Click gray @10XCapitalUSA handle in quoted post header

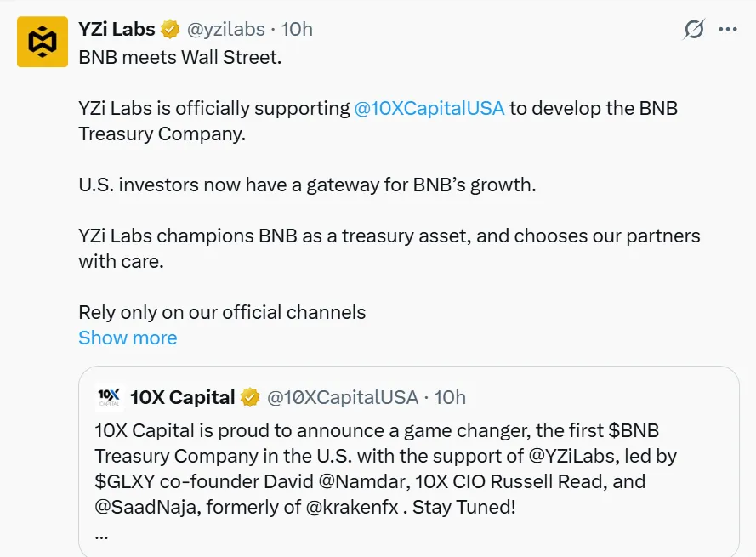(343, 397)
